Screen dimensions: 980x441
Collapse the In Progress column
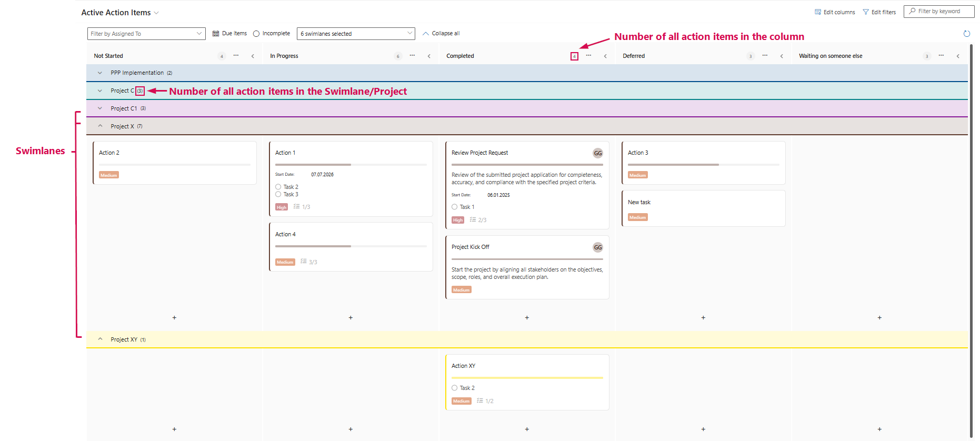tap(429, 56)
